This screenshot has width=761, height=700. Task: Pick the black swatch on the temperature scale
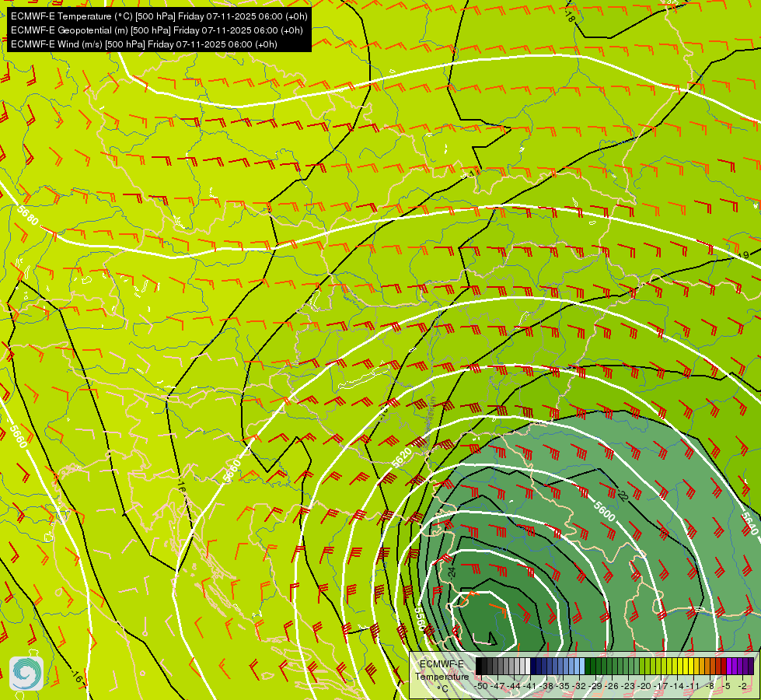479,666
